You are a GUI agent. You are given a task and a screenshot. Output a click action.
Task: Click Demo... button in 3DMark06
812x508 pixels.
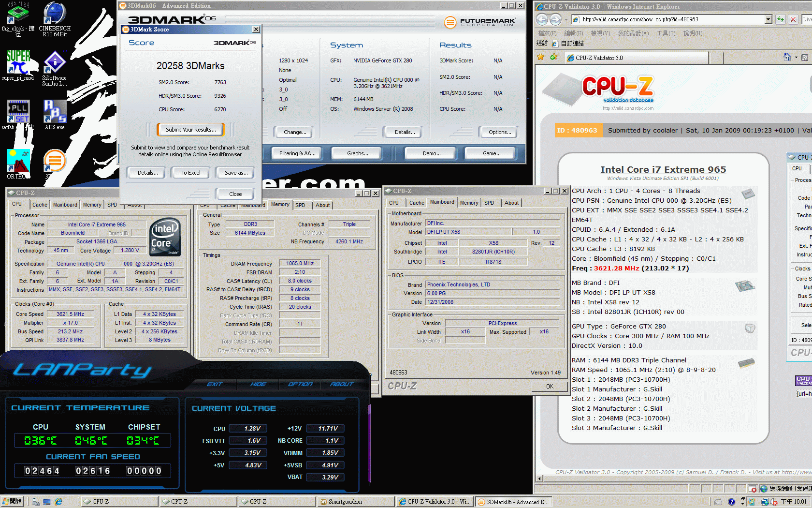coord(432,153)
